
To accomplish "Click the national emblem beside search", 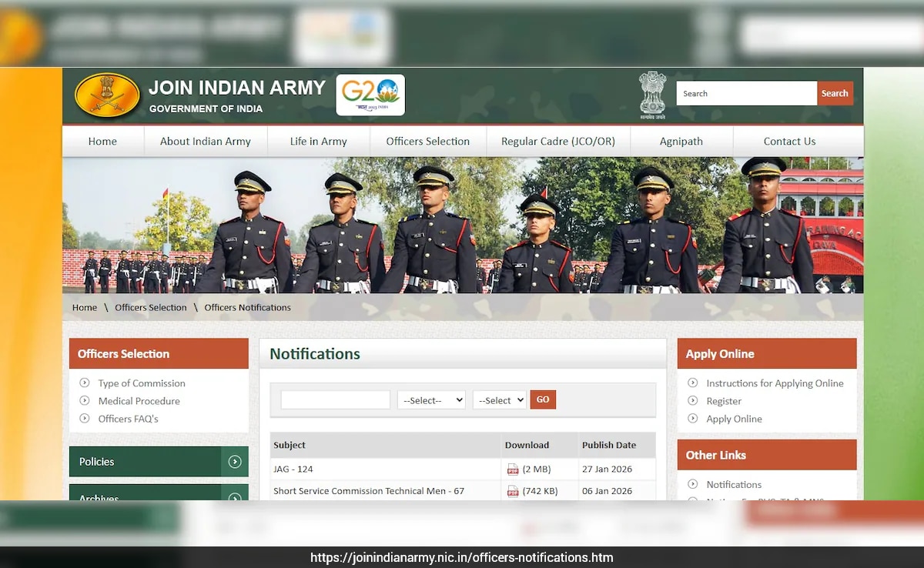I will tap(652, 95).
